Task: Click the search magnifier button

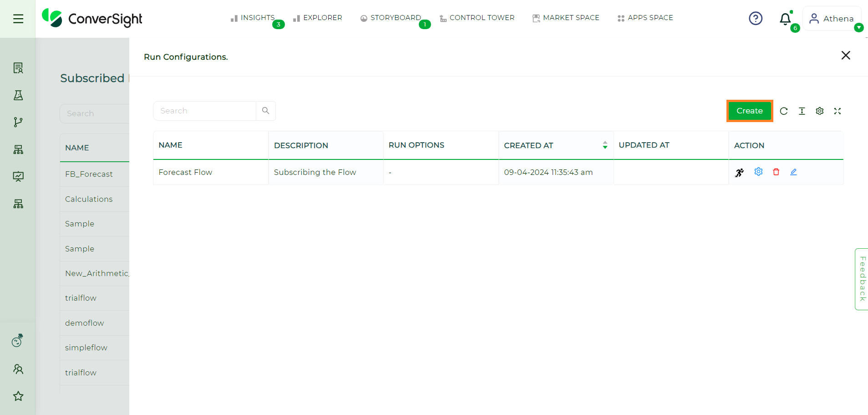Action: (266, 111)
